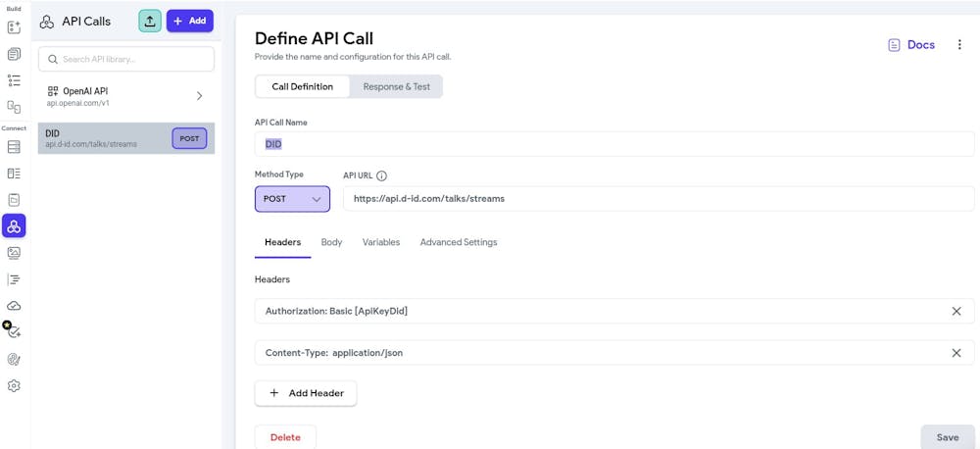
Task: Switch to the Body tab
Action: (331, 242)
